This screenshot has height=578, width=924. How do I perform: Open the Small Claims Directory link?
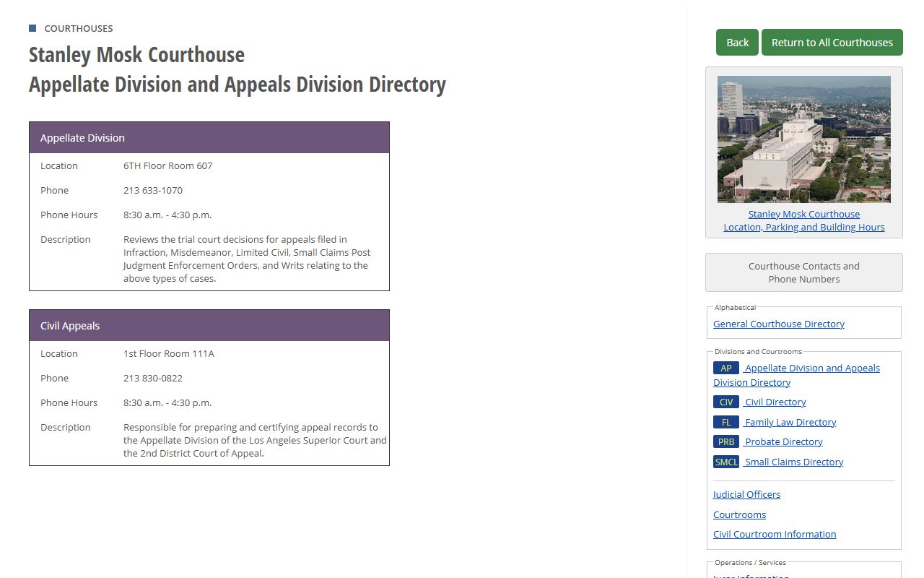click(793, 462)
